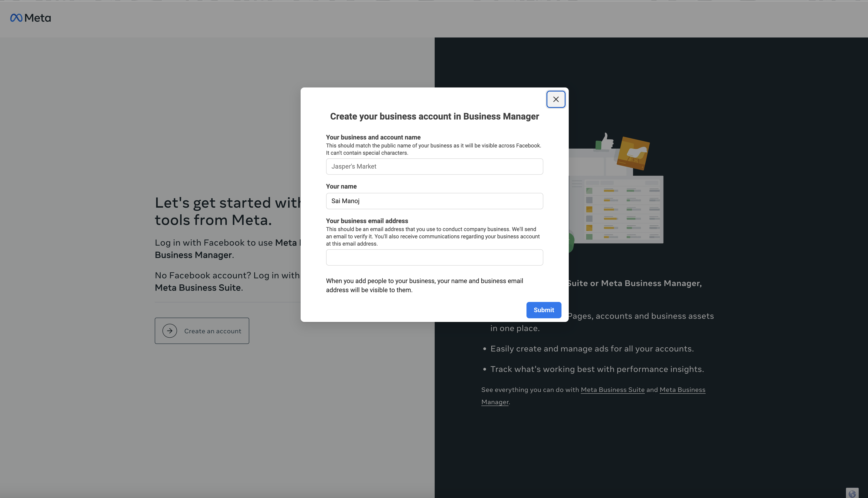Focus the business and account name field

click(434, 167)
